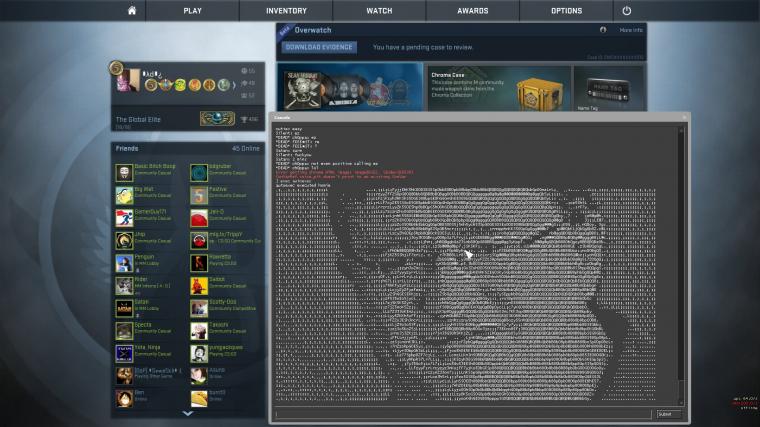Click the Friends panel header
This screenshot has height=427, width=760.
[x=188, y=148]
